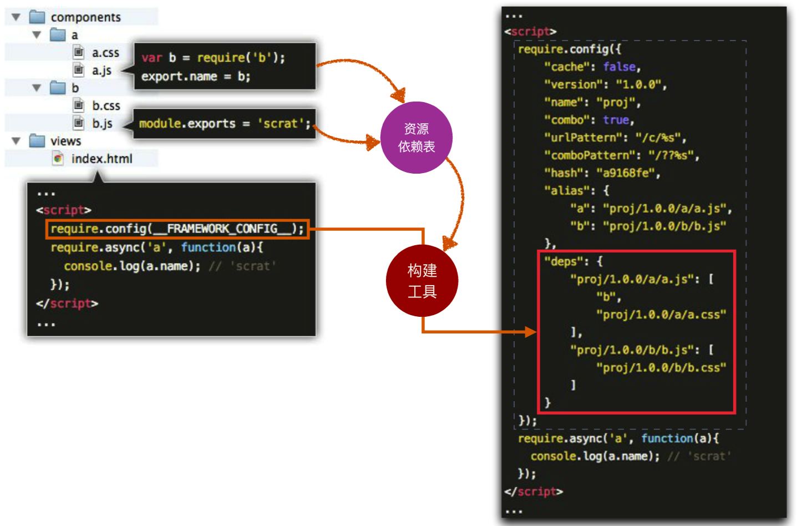Click folder icon next to a
The image size is (812, 526).
coord(58,35)
